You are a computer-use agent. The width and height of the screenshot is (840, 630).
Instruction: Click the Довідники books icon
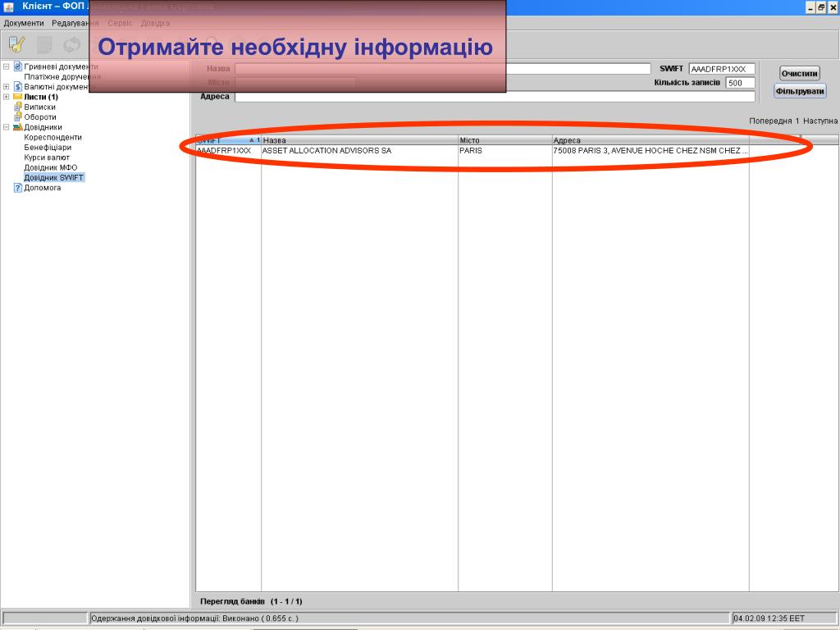pos(18,127)
